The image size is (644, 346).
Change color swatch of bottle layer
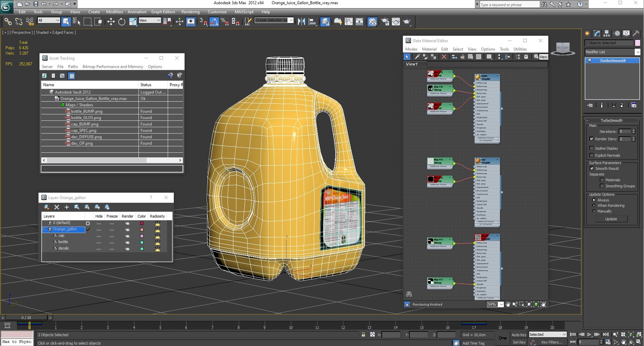click(142, 242)
